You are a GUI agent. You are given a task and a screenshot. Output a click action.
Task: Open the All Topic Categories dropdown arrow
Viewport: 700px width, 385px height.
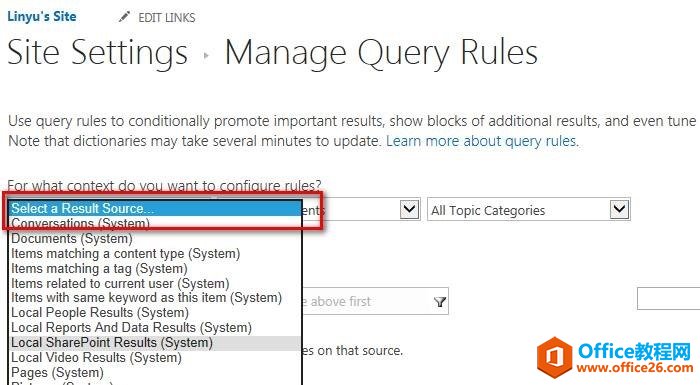[x=619, y=209]
